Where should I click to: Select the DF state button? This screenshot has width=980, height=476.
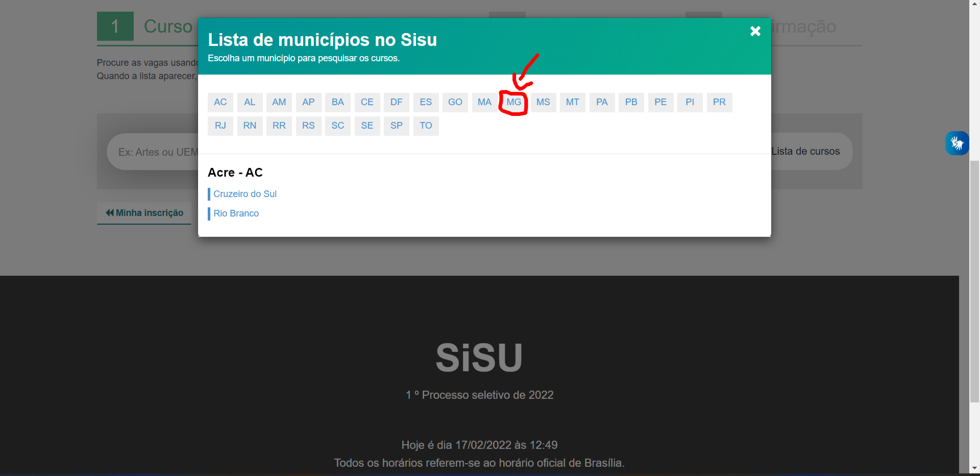click(x=396, y=102)
